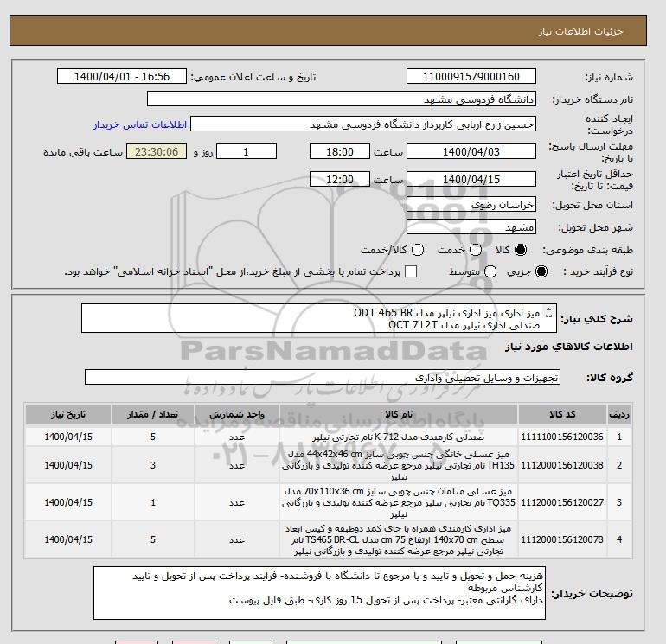Click need date in row 1
Viewport: 666px width, 644px height.
coord(68,437)
